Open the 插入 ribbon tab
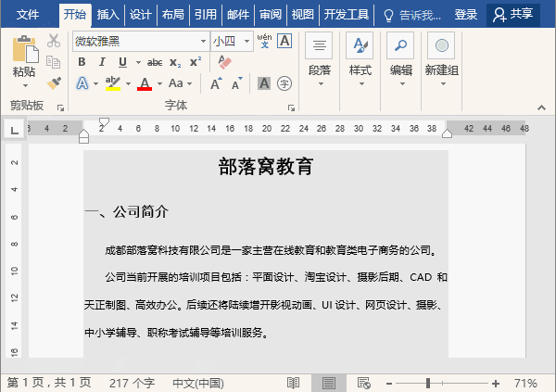 click(x=107, y=15)
